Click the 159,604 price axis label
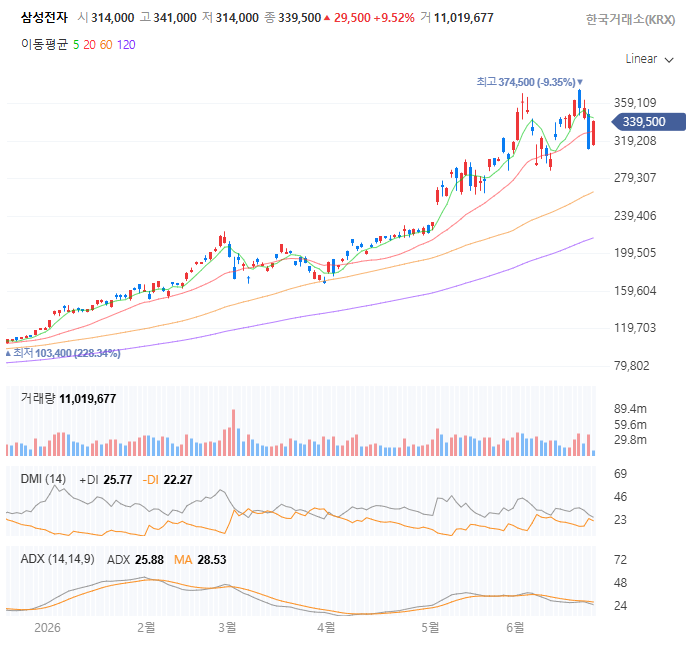The height and width of the screenshot is (649, 690). (x=635, y=290)
